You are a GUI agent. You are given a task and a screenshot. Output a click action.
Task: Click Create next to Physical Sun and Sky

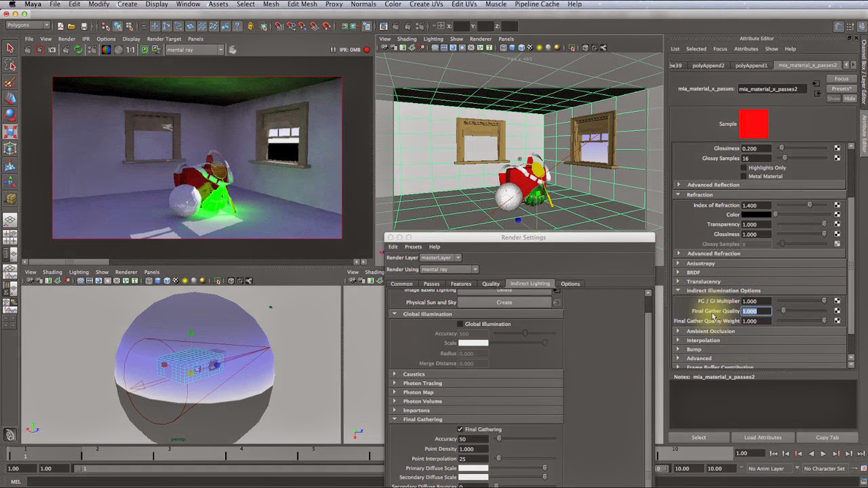click(x=505, y=302)
